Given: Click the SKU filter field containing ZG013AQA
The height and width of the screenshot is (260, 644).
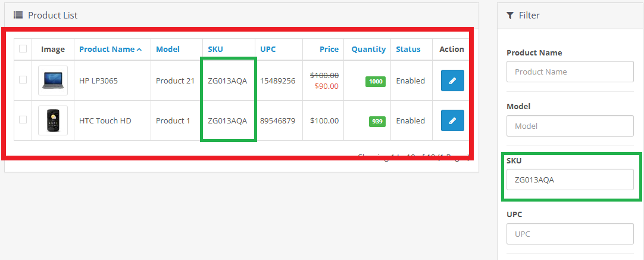Looking at the screenshot, I should (x=570, y=179).
